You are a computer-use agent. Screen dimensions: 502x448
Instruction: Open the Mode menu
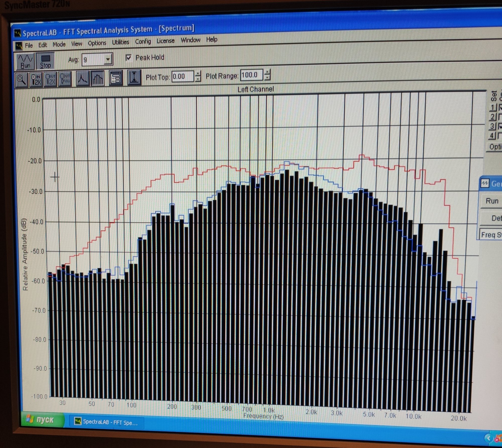pyautogui.click(x=59, y=44)
